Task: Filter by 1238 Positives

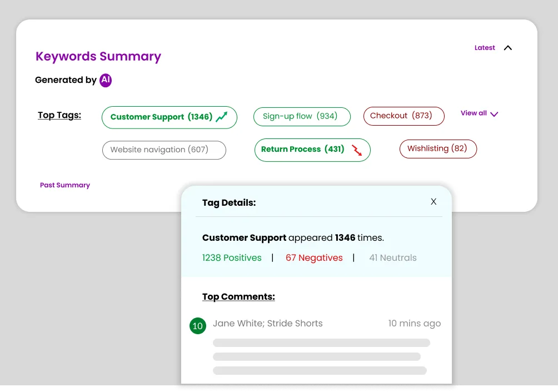Action: click(x=232, y=258)
